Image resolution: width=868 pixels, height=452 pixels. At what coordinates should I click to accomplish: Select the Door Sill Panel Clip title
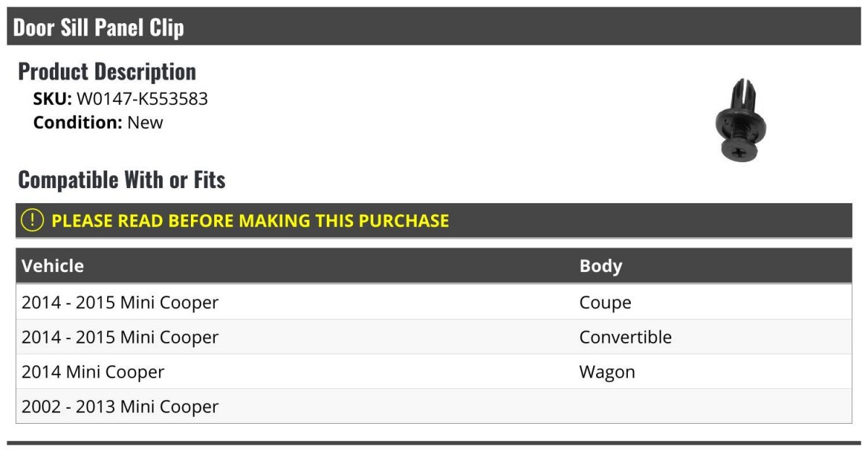click(x=99, y=27)
